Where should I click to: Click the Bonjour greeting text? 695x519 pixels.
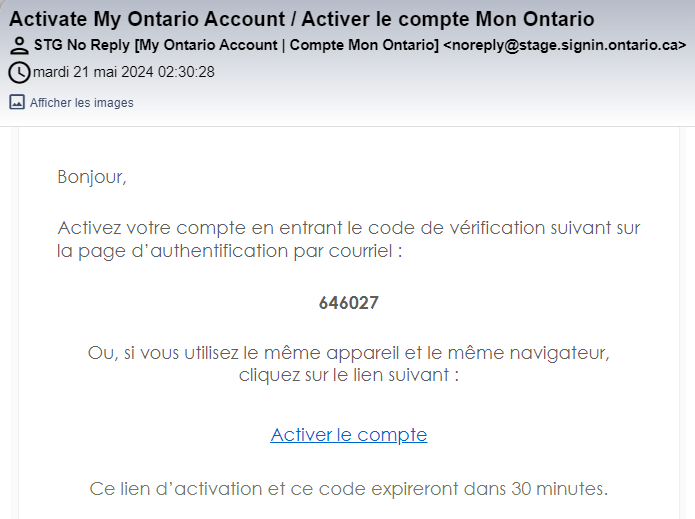point(92,177)
